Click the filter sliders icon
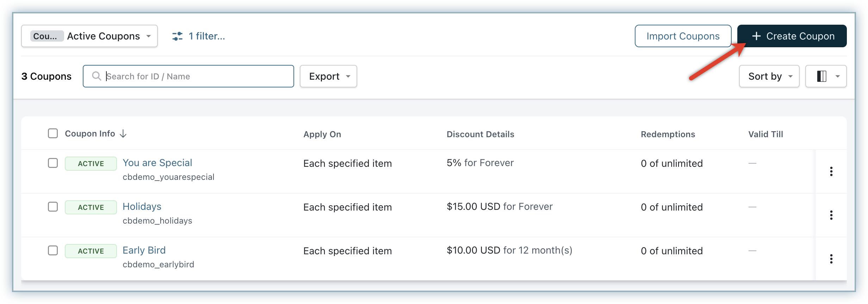The height and width of the screenshot is (304, 868). click(x=177, y=36)
